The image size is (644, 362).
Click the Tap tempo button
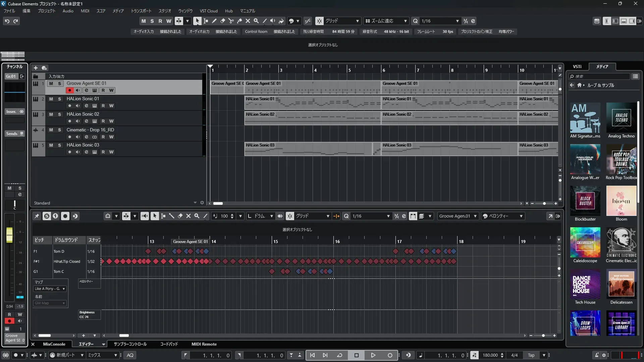click(531, 355)
